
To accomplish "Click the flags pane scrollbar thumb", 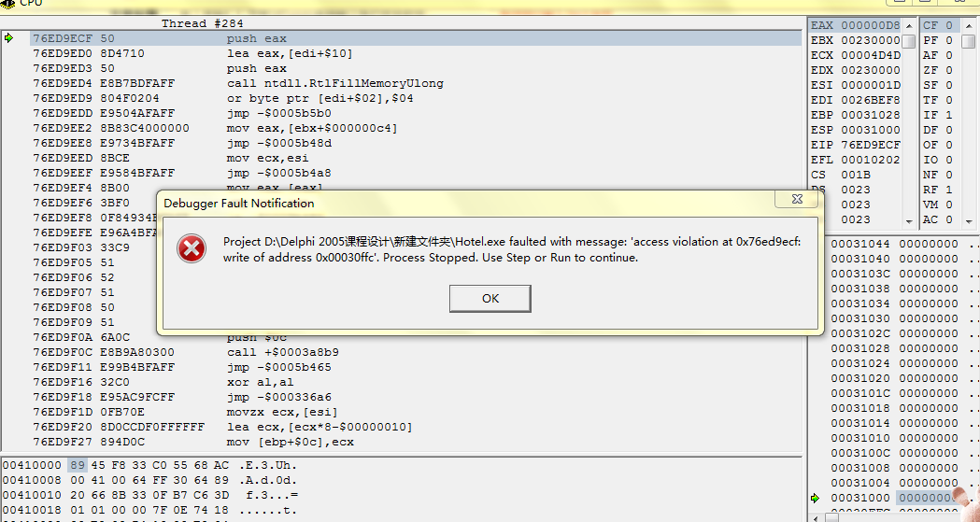I will [x=969, y=41].
